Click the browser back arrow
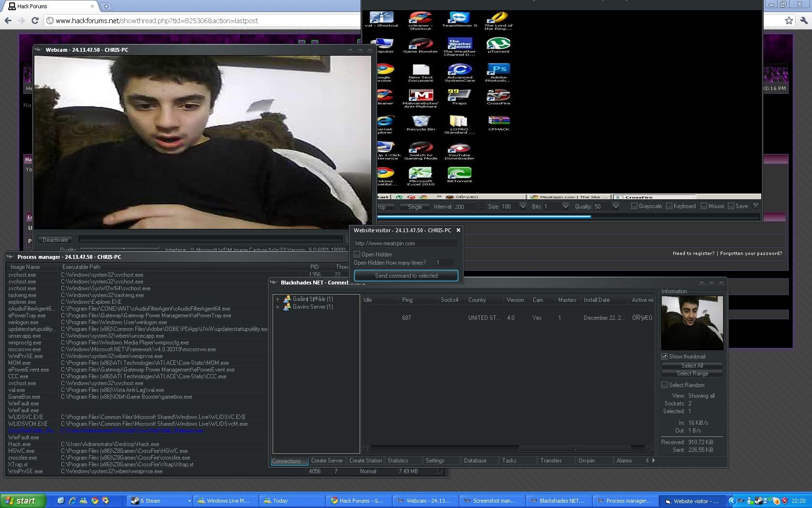812x508 pixels. (8, 20)
